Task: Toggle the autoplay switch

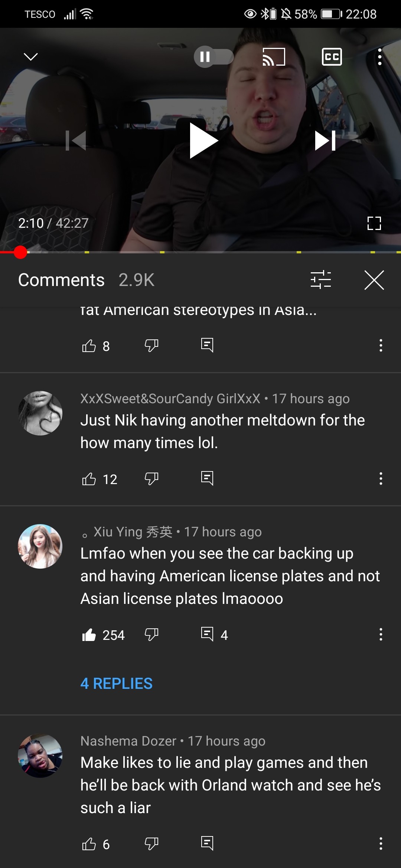Action: pyautogui.click(x=214, y=57)
